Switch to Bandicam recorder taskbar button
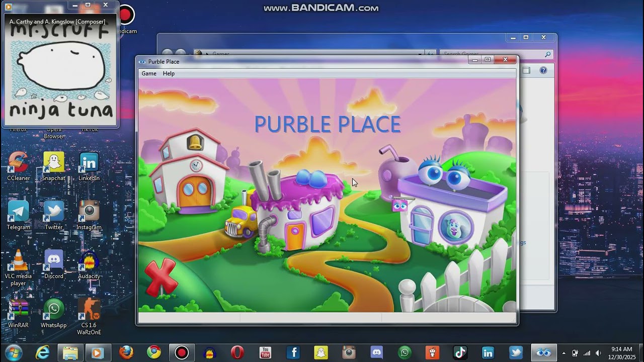Viewport: 644px width, 362px height. [x=181, y=353]
